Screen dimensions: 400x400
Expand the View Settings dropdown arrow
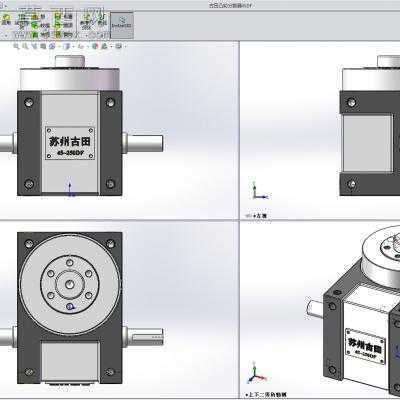(125, 46)
